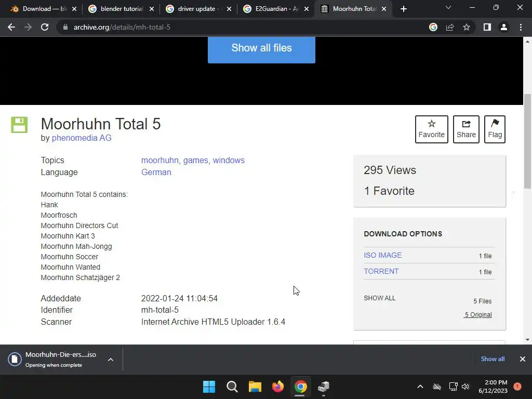Open the installer app taskbar icon
The width and height of the screenshot is (532, 399).
[324, 387]
